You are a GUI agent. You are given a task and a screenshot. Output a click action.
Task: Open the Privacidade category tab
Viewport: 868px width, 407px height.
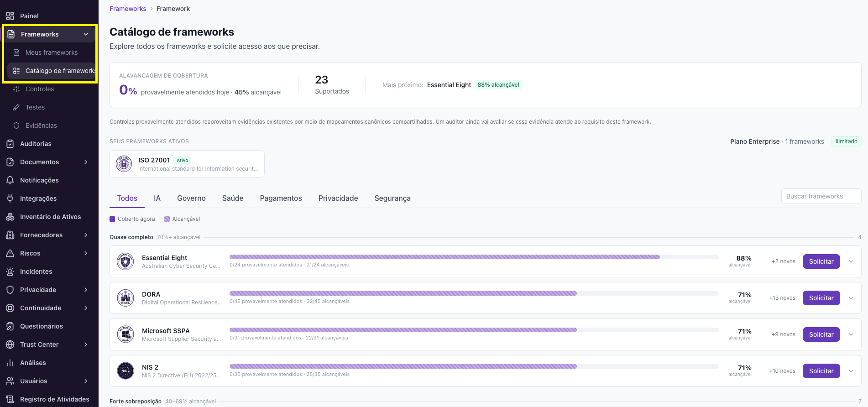(338, 198)
